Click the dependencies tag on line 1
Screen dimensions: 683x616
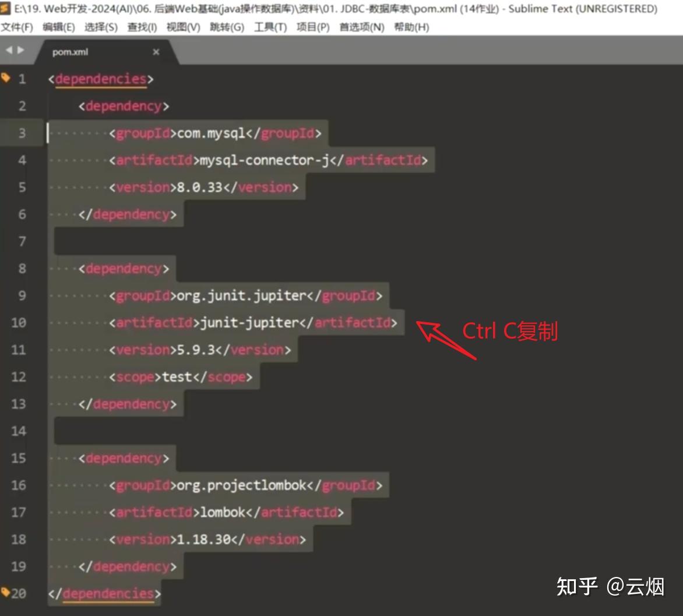pos(100,79)
